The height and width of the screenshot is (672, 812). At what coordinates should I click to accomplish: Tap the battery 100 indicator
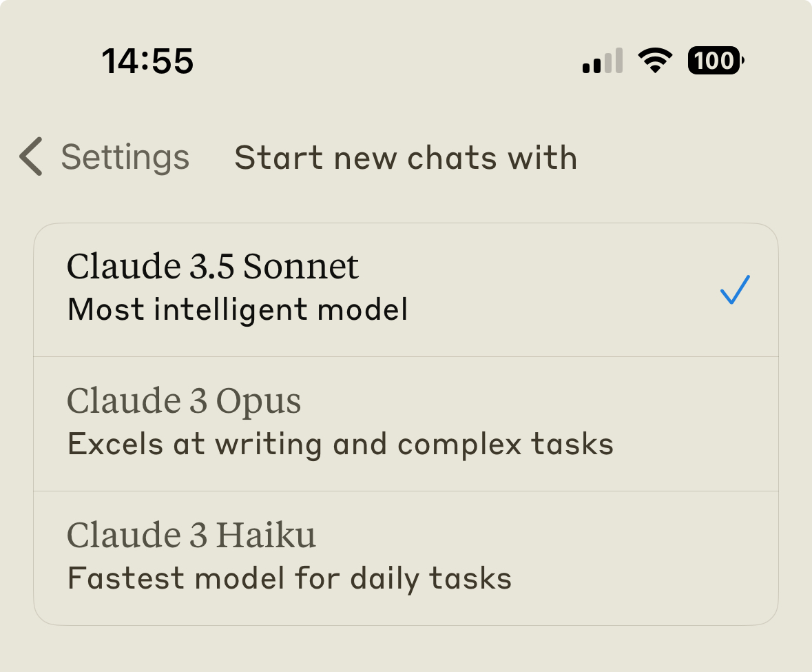(x=716, y=60)
